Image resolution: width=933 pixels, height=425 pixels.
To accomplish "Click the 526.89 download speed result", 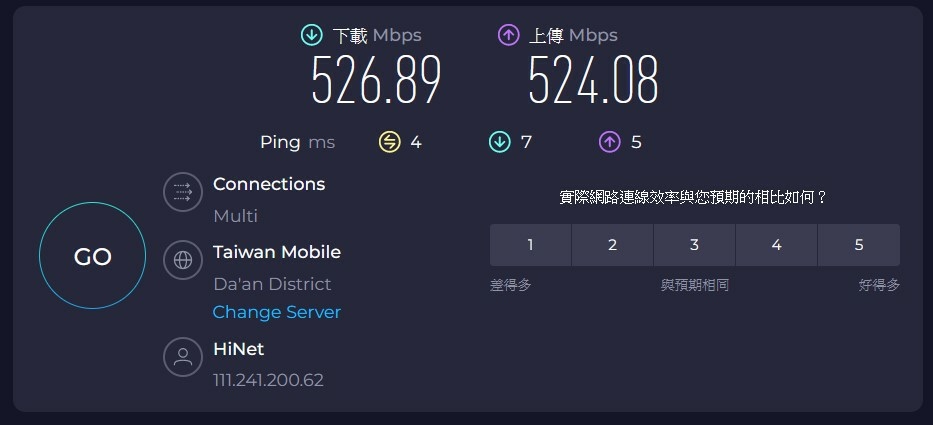I will [x=376, y=81].
